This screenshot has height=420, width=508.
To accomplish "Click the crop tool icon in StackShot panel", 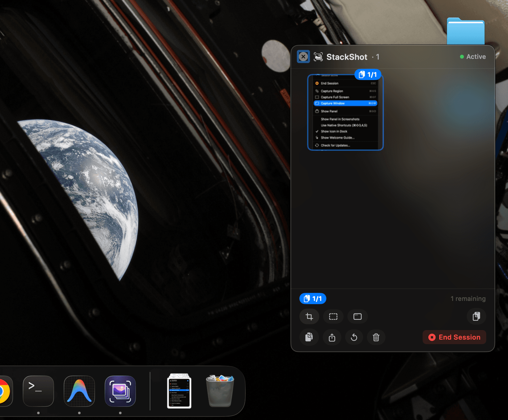I will (309, 317).
